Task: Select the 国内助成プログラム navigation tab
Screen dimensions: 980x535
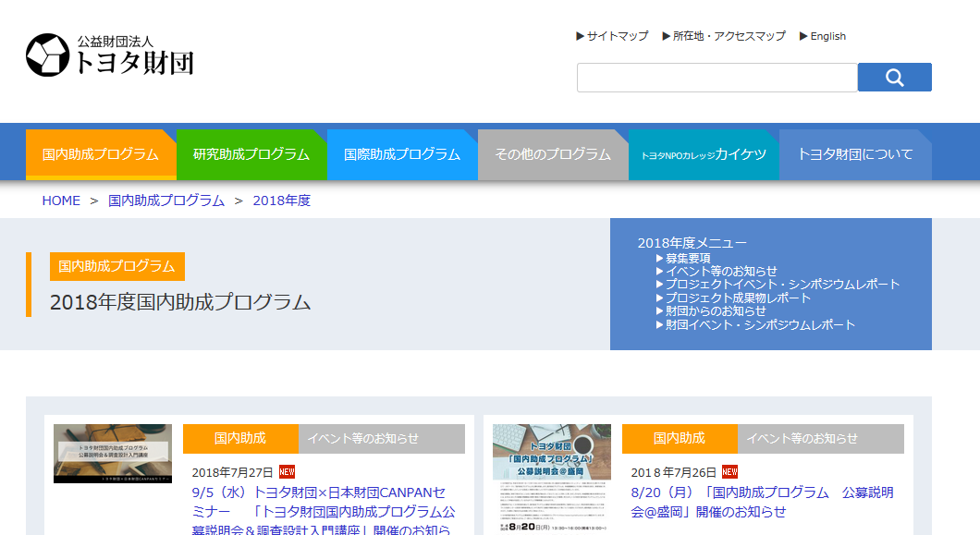Action: point(101,154)
